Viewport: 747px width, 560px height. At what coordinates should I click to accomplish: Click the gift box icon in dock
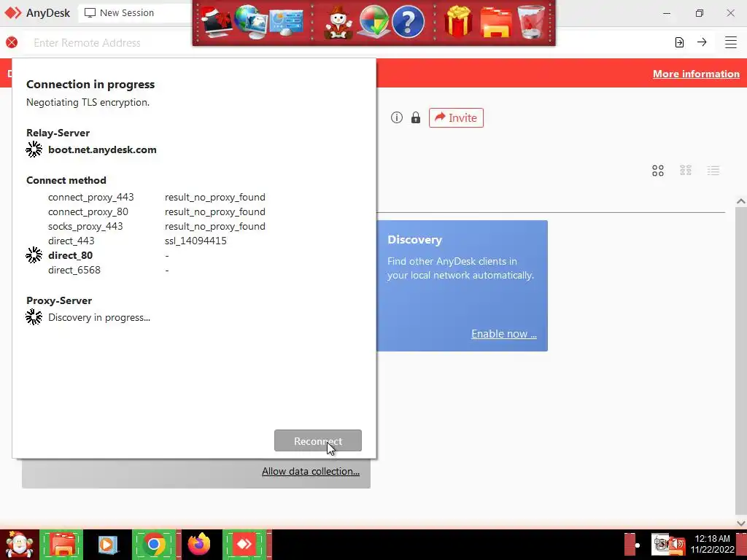(x=458, y=21)
